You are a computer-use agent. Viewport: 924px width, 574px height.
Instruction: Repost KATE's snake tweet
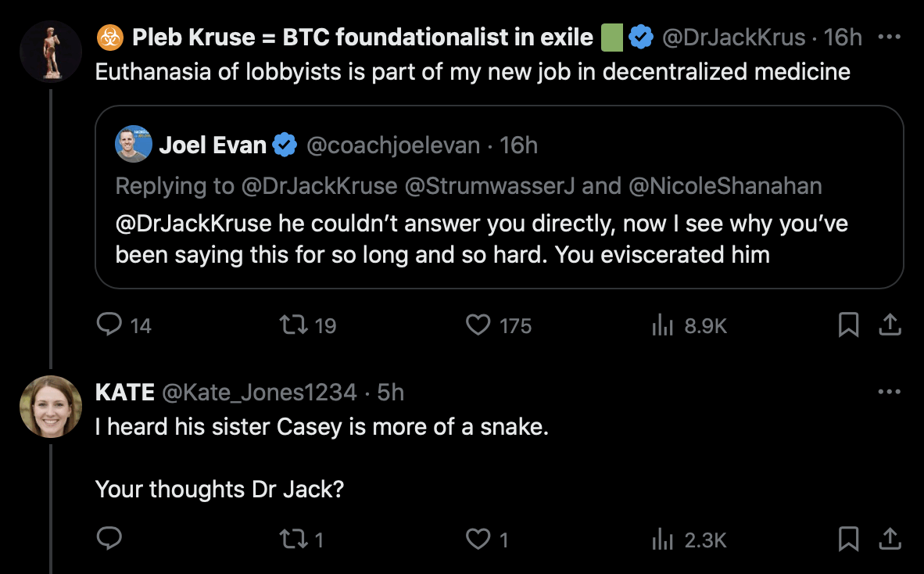pos(292,539)
